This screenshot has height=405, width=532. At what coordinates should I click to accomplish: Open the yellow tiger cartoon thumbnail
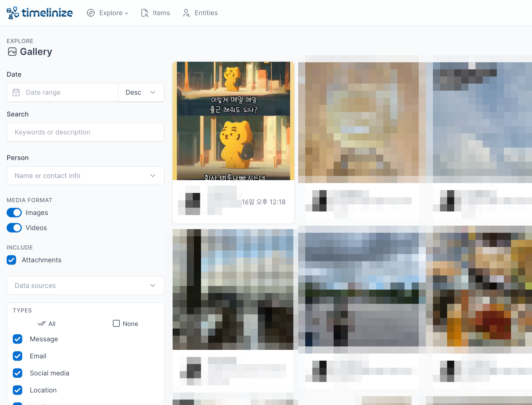[x=233, y=121]
